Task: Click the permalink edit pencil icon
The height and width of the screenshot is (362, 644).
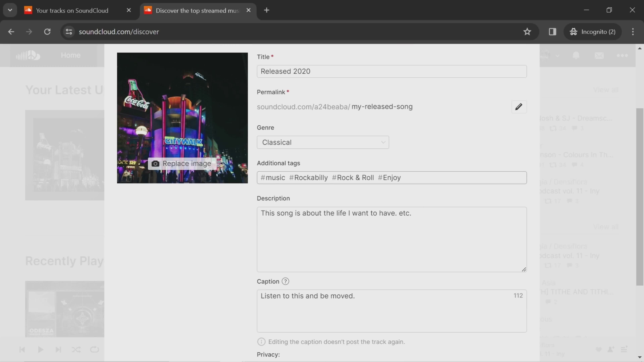Action: [x=519, y=107]
